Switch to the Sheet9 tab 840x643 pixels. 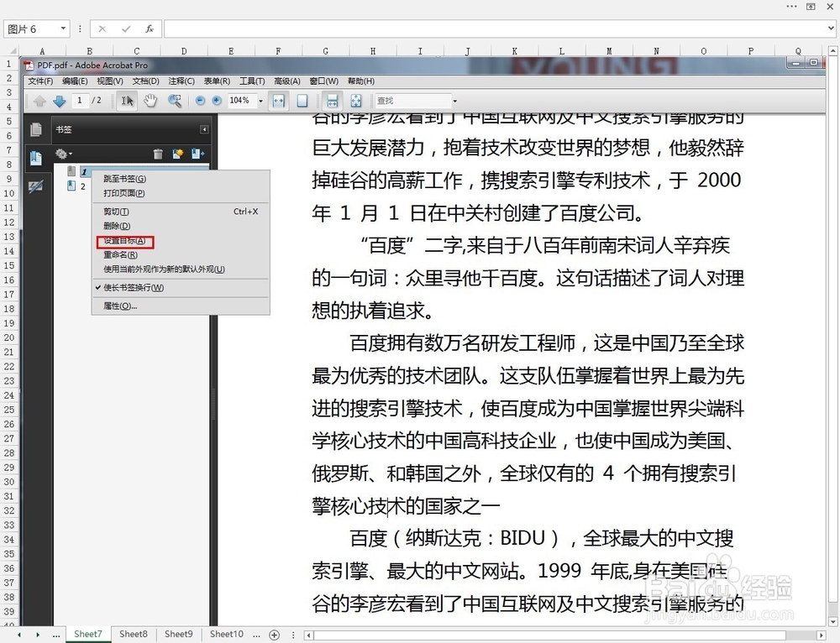tap(178, 635)
